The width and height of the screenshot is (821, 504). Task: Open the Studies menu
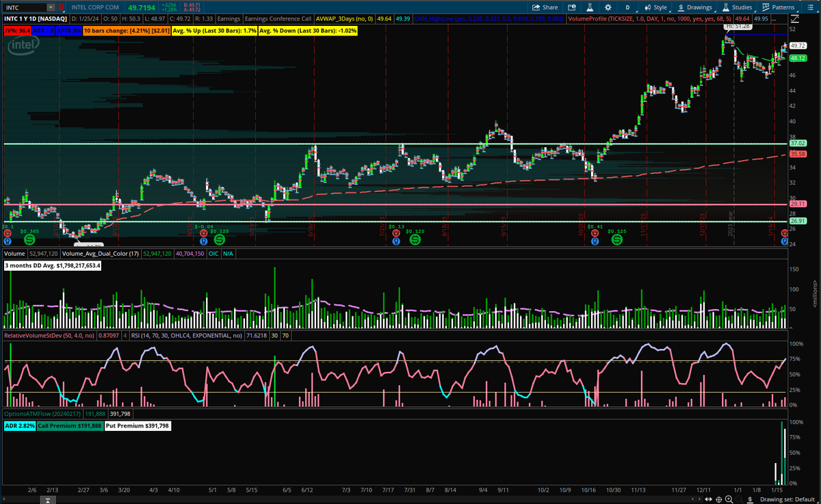click(737, 7)
